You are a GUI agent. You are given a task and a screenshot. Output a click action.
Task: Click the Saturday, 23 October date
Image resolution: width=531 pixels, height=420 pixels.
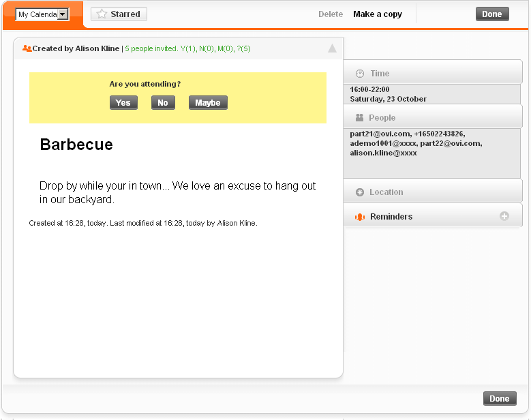tap(388, 99)
